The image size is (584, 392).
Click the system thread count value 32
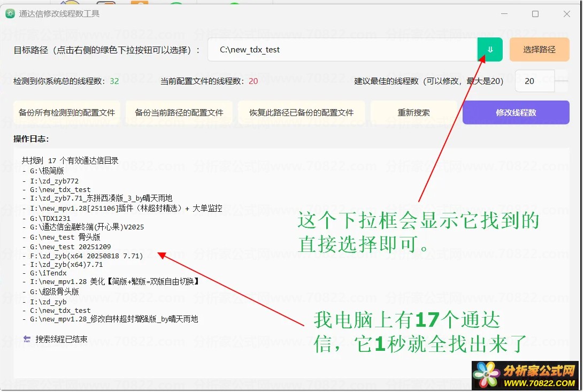tap(114, 81)
